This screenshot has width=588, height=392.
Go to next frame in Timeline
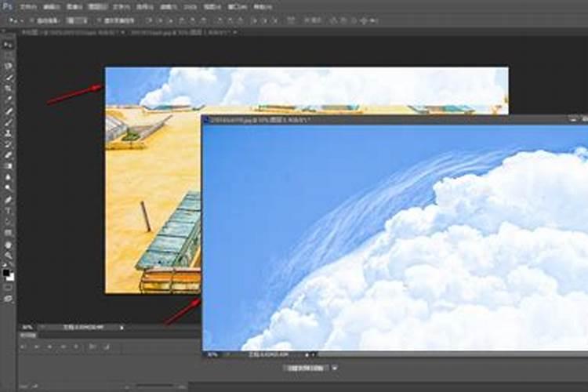tap(63, 347)
